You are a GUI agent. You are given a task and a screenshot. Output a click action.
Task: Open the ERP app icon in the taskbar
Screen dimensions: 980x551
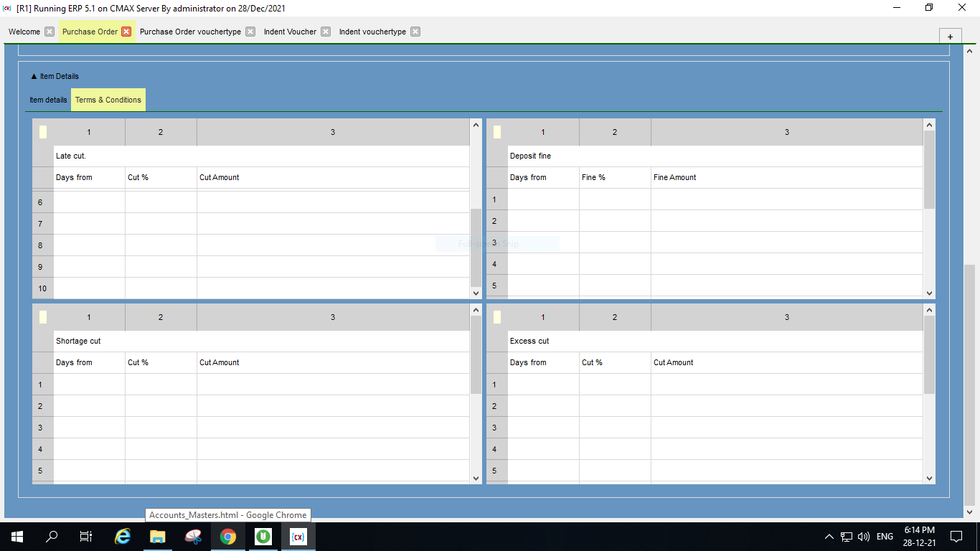point(298,537)
